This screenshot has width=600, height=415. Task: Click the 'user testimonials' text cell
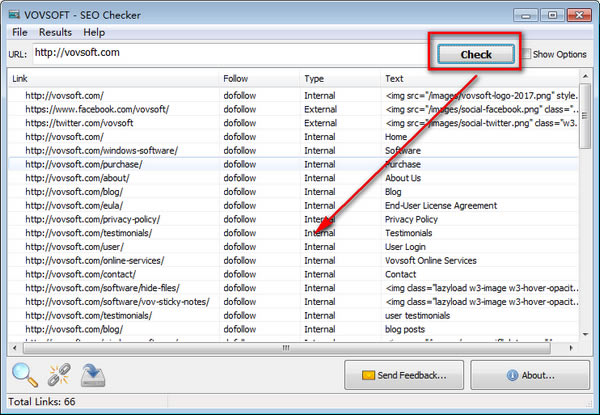click(x=417, y=316)
